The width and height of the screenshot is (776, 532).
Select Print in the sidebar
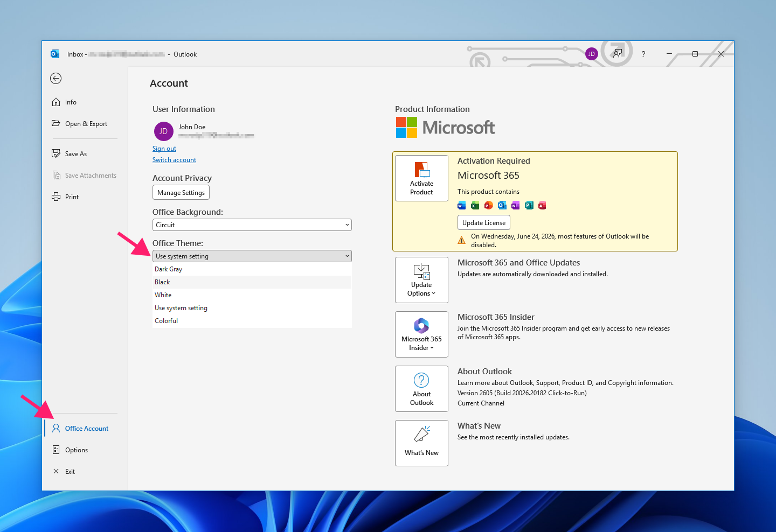[x=85, y=197]
